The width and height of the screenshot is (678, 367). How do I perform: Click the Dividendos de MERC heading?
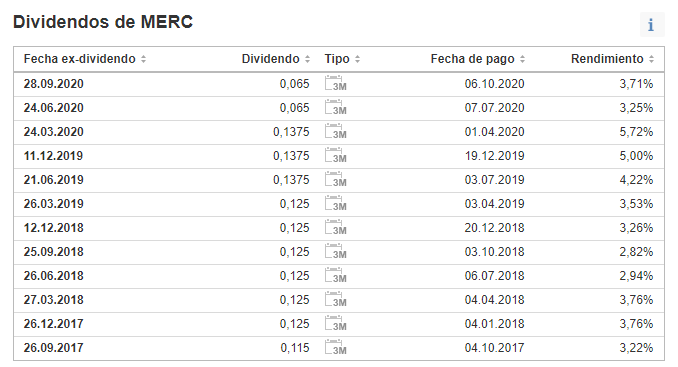click(103, 22)
